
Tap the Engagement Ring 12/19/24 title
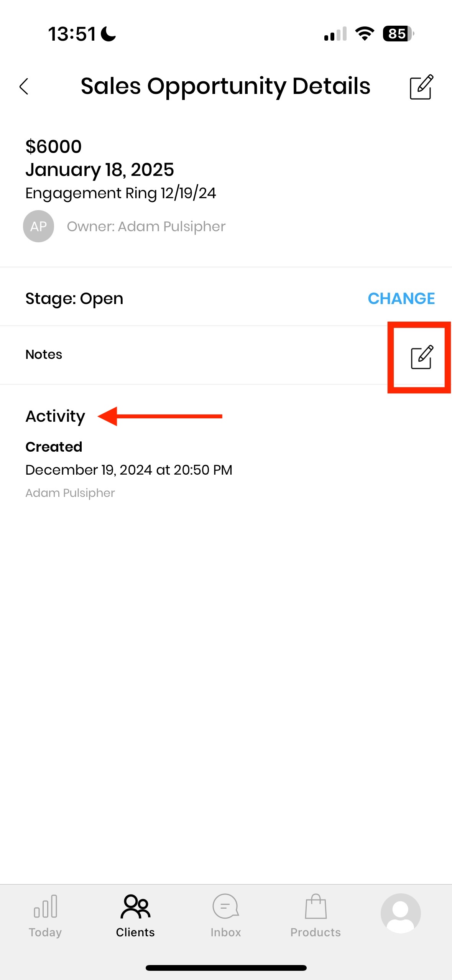[x=120, y=193]
